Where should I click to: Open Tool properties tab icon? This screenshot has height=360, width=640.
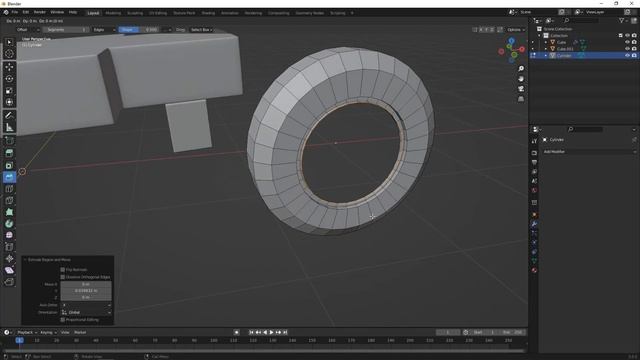pyautogui.click(x=534, y=141)
